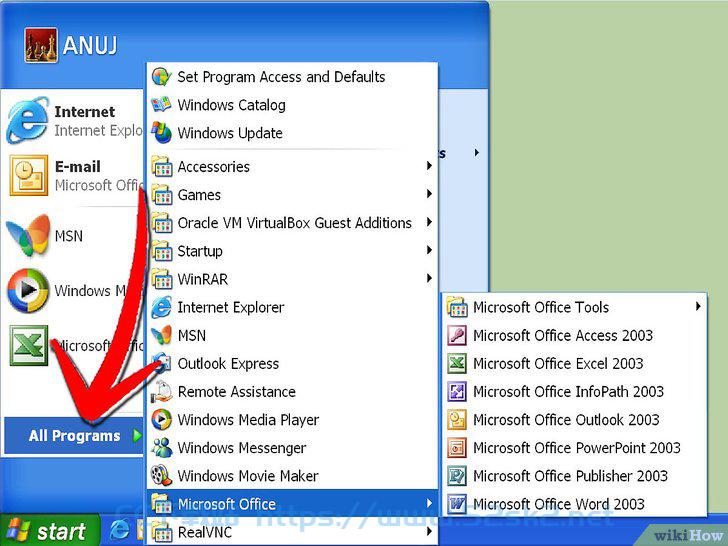Click the pinned E-mail Outlook icon
Image resolution: width=728 pixels, height=546 pixels.
pyautogui.click(x=29, y=175)
